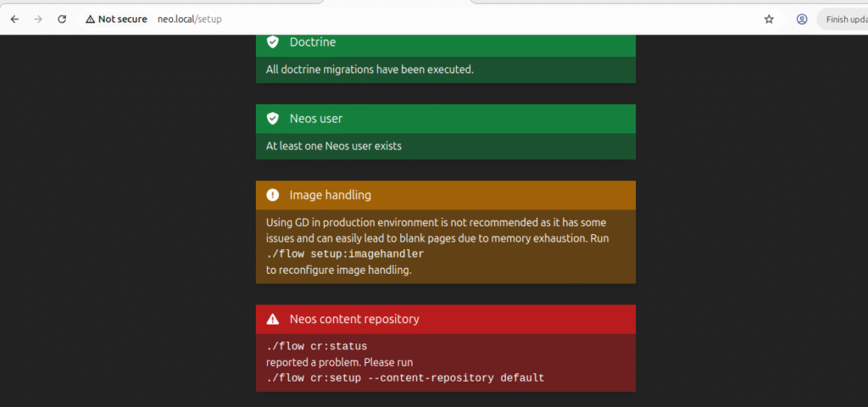868x407 pixels.
Task: Bookmark this page with the star icon
Action: [x=769, y=19]
